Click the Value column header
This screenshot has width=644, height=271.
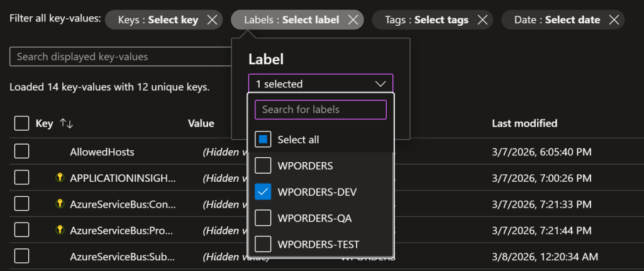click(201, 123)
